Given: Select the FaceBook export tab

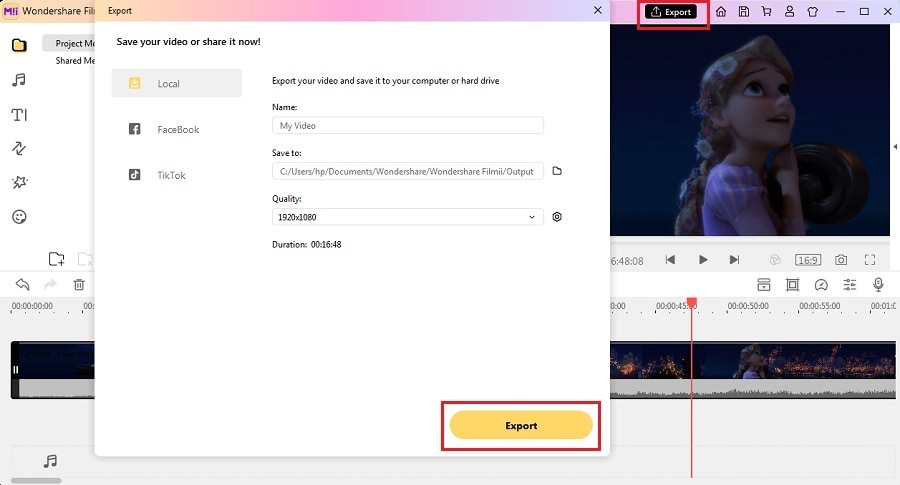Looking at the screenshot, I should [x=177, y=129].
